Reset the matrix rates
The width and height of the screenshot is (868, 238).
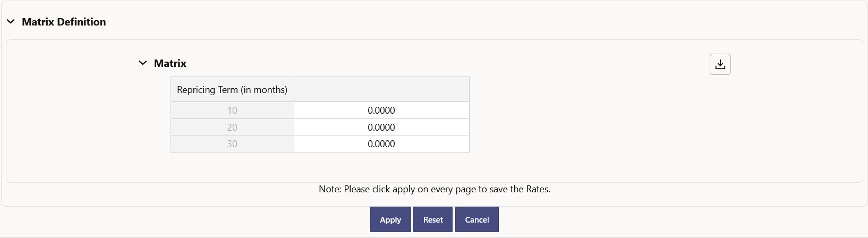[433, 219]
